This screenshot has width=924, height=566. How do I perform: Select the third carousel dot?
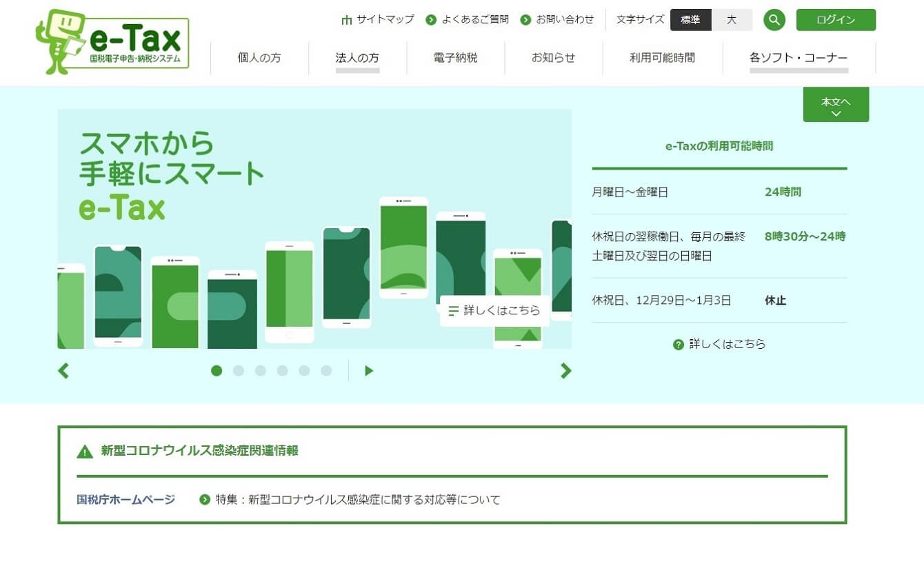pyautogui.click(x=261, y=371)
